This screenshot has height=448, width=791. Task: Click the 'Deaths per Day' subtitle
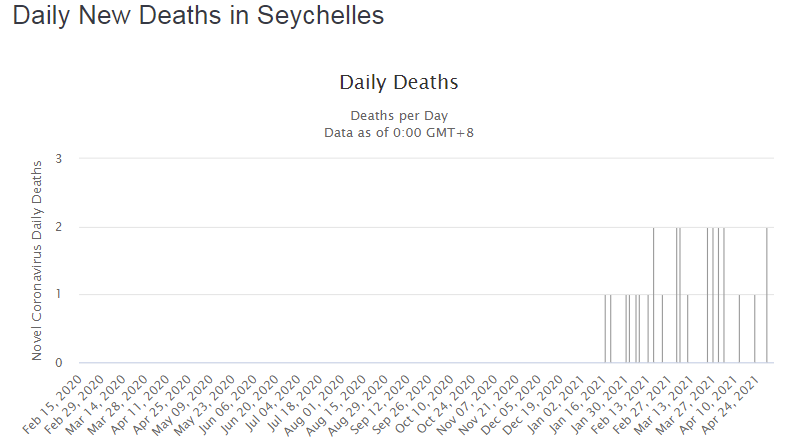pos(398,115)
